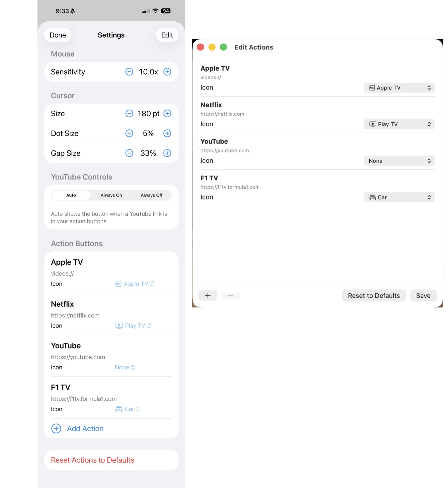The image size is (448, 488).
Task: Select Auto for YouTube Controls
Action: (71, 195)
